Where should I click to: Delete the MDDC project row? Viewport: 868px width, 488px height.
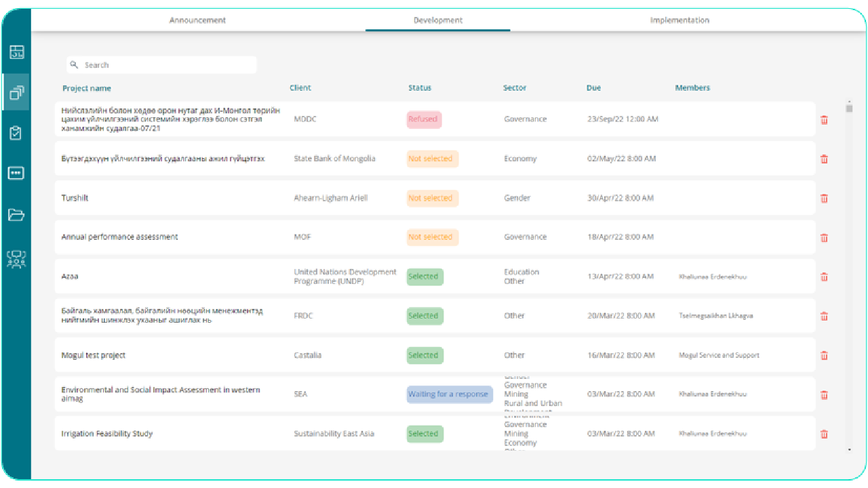point(824,120)
